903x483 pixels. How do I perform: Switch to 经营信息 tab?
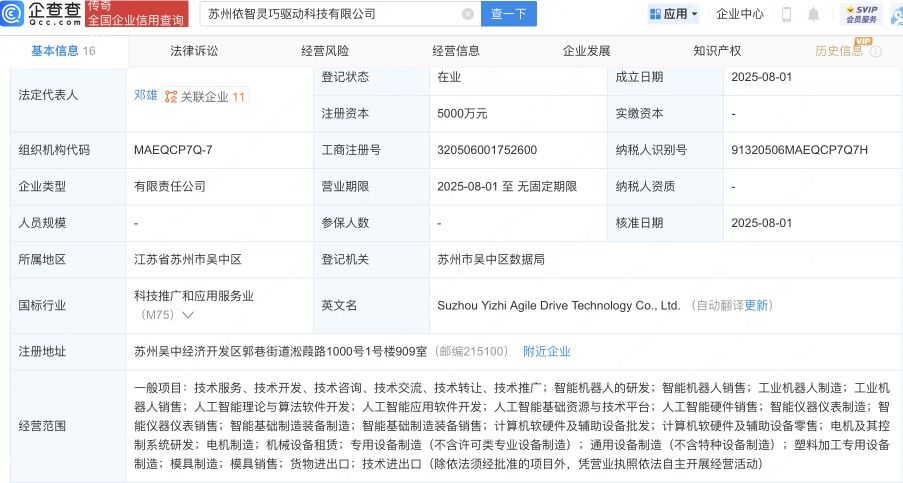point(456,51)
